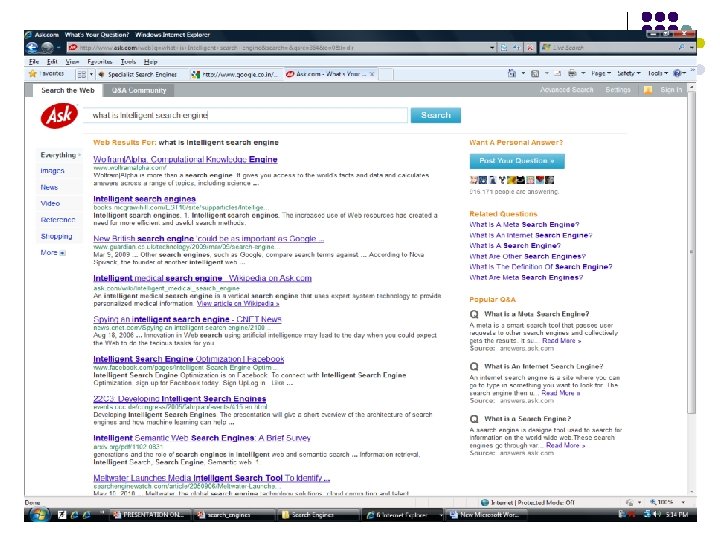Open the Favorites menu in menu bar
Image resolution: width=720 pixels, height=540 pixels.
(100, 62)
